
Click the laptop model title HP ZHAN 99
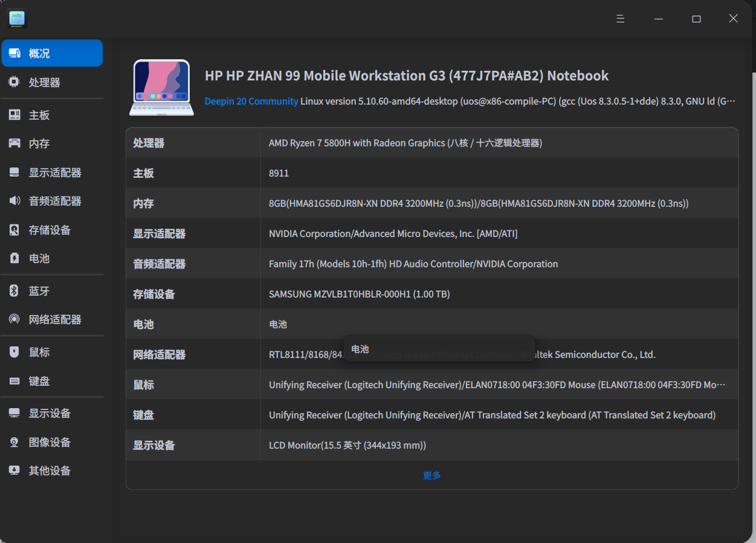(407, 76)
